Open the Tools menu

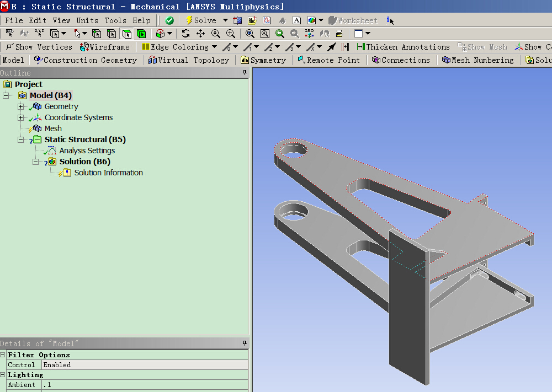point(115,20)
